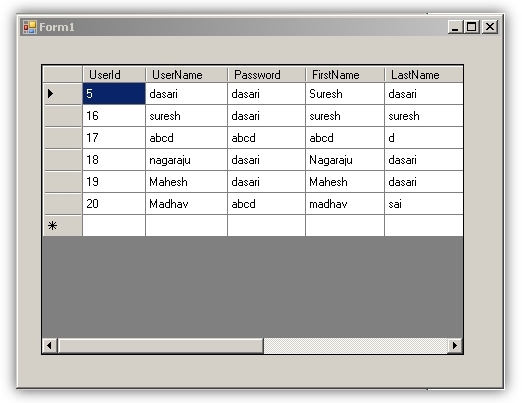
Task: Select the UserId cell showing 16
Action: click(114, 116)
